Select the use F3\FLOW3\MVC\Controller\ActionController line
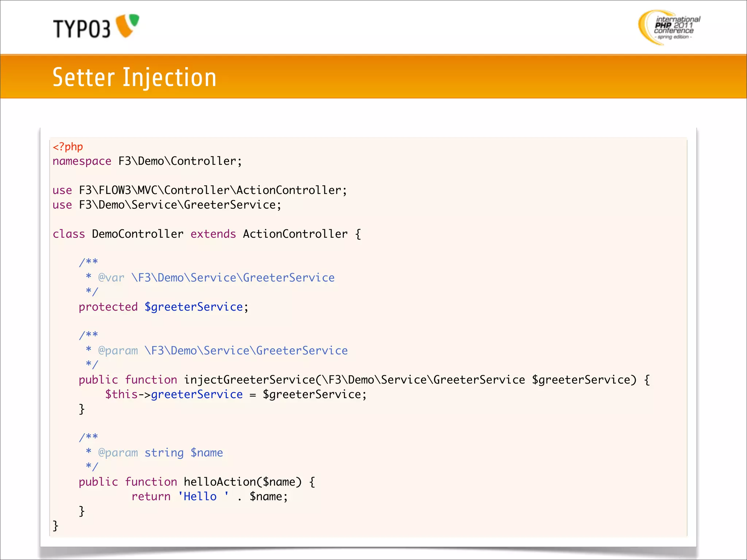The image size is (747, 560). pos(200,190)
